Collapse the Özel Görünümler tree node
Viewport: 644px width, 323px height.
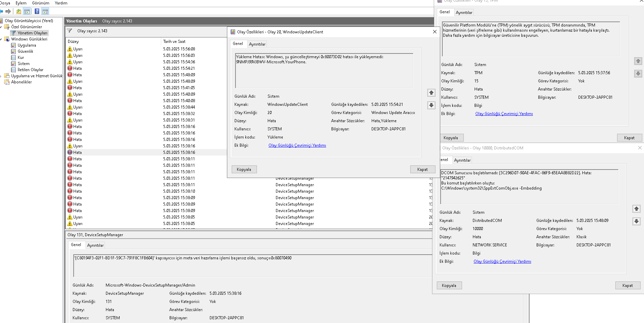pyautogui.click(x=1, y=27)
